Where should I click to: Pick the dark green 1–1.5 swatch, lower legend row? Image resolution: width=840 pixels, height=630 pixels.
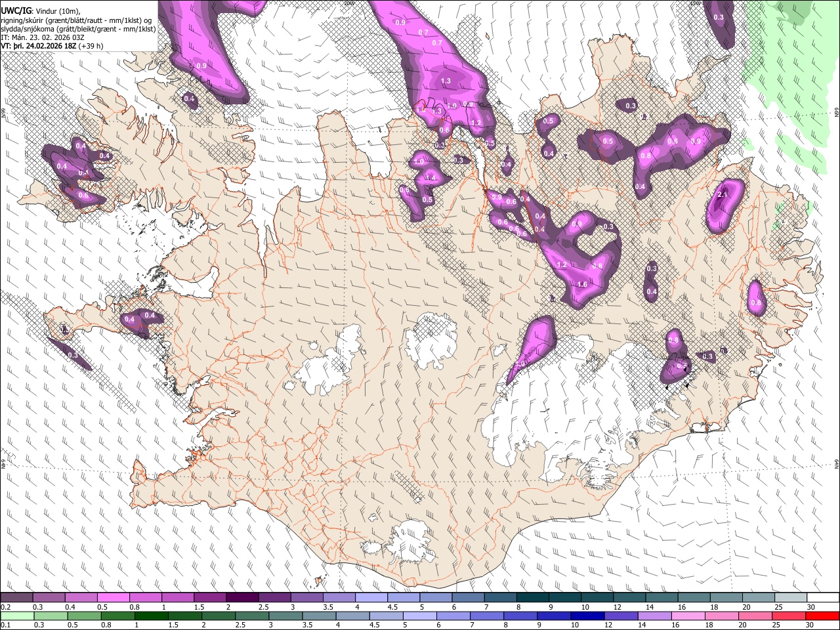pos(152,616)
